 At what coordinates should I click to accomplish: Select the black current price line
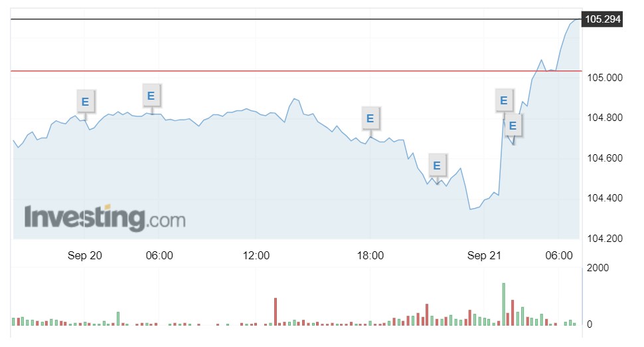pyautogui.click(x=295, y=19)
